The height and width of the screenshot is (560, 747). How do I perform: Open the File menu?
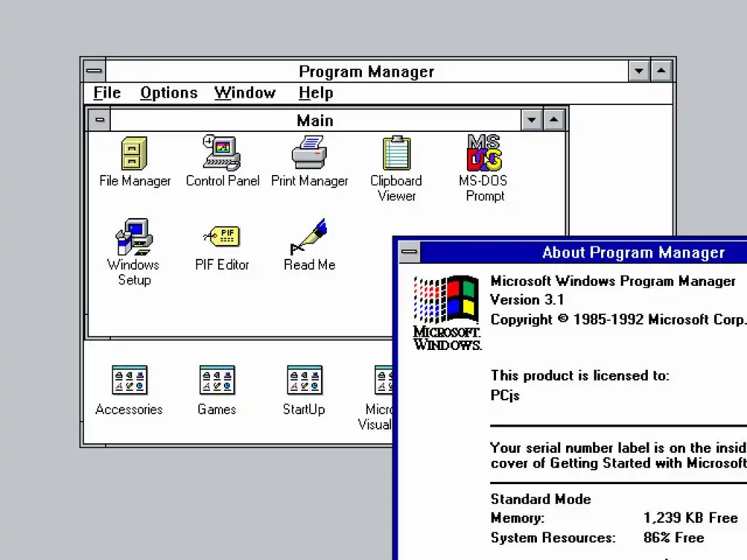tap(107, 93)
